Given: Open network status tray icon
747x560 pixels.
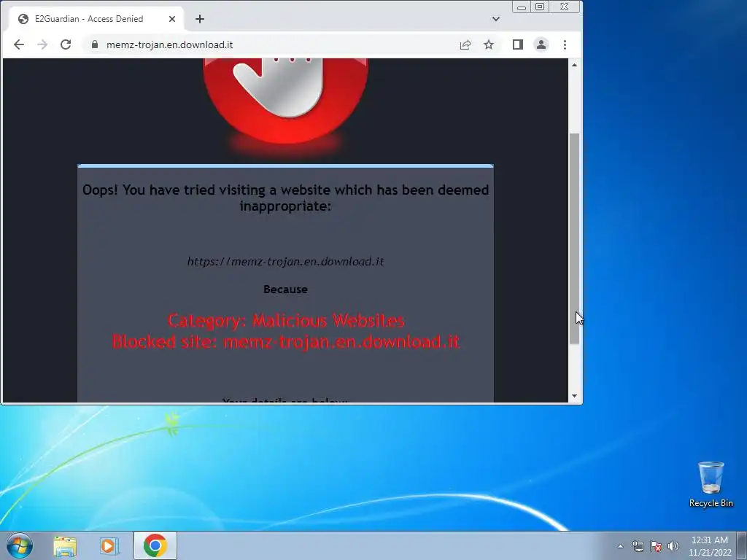Looking at the screenshot, I should click(638, 546).
